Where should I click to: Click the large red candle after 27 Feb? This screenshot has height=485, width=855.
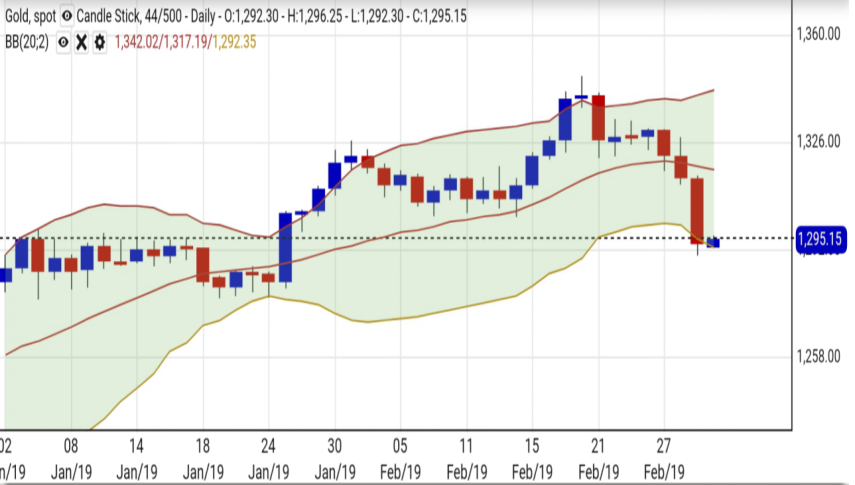(697, 210)
